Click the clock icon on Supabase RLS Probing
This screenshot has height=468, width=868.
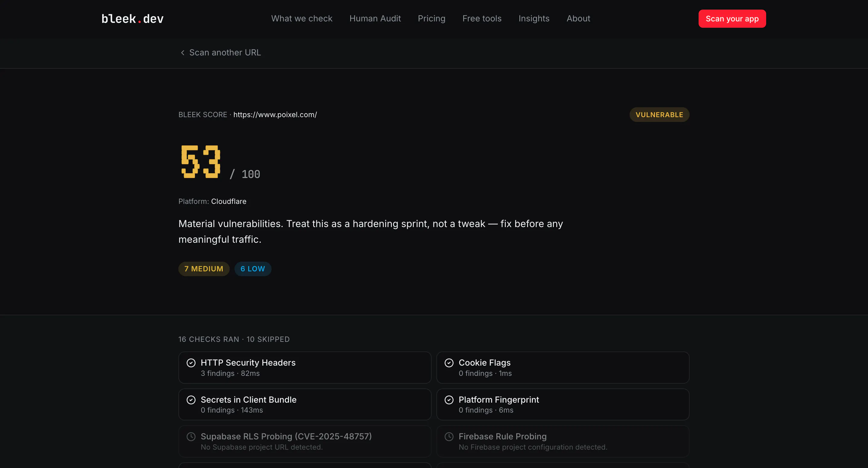pos(191,436)
